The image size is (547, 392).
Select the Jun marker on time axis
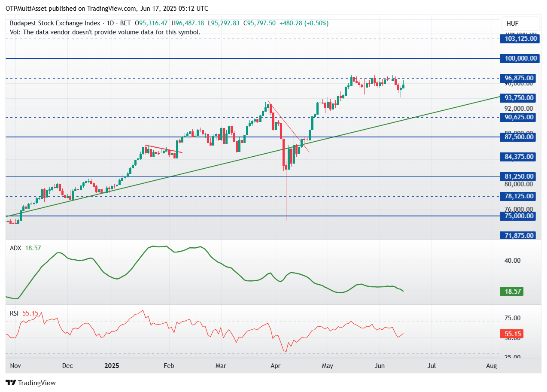click(380, 366)
